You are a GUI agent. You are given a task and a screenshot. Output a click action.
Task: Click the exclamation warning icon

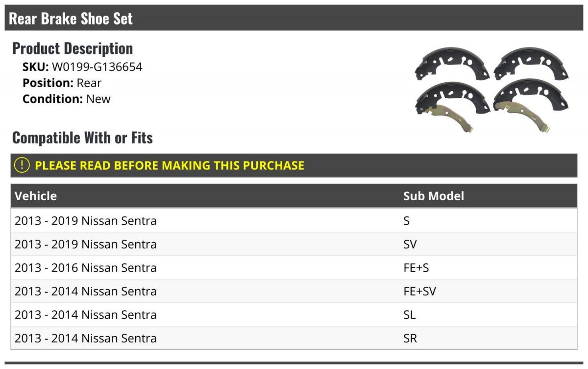(x=22, y=165)
